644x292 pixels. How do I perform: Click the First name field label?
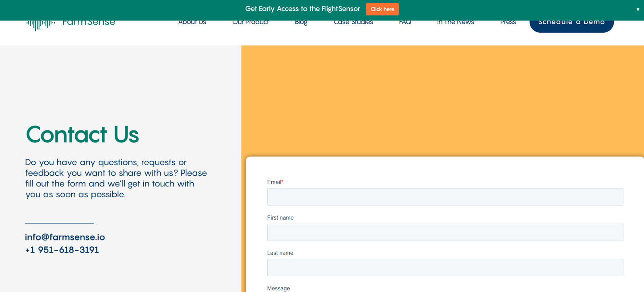[x=280, y=217]
